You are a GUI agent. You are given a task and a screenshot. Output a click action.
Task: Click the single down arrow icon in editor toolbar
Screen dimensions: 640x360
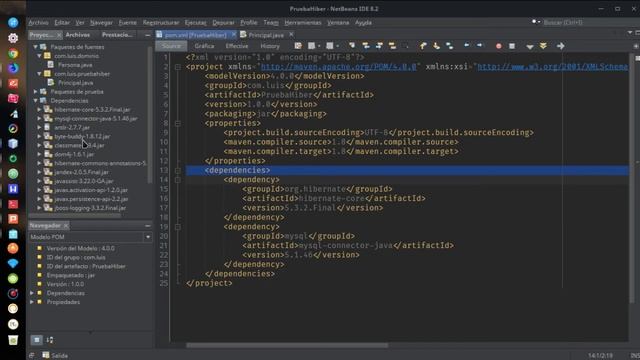click(x=530, y=47)
